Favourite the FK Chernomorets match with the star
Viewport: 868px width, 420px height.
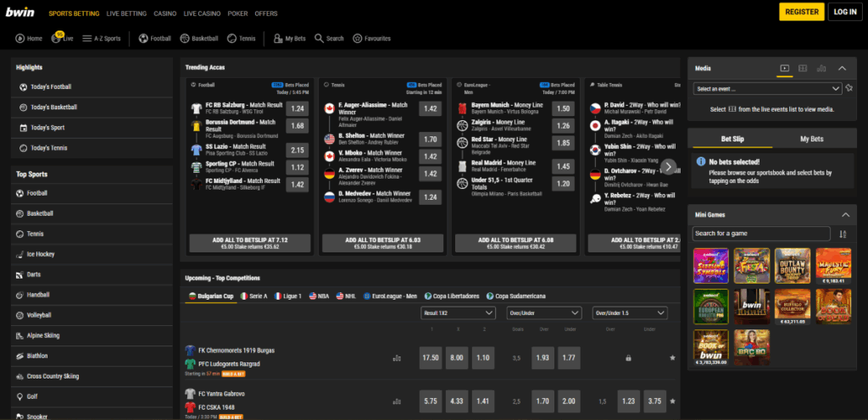pos(672,358)
